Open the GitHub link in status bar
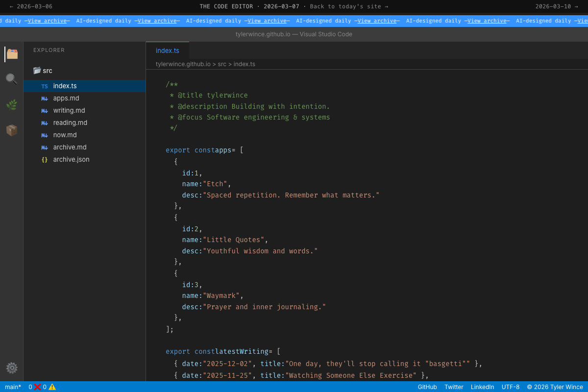The image size is (588, 392). point(427,387)
